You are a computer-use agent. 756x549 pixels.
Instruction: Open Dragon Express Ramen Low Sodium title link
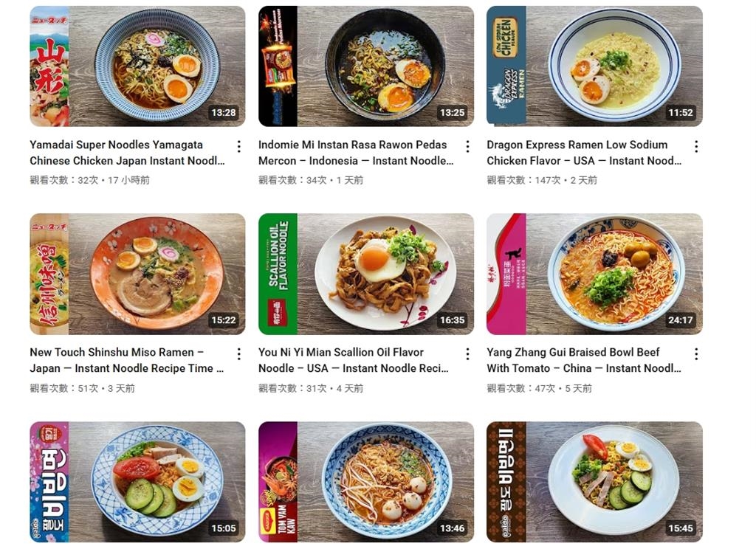(584, 152)
